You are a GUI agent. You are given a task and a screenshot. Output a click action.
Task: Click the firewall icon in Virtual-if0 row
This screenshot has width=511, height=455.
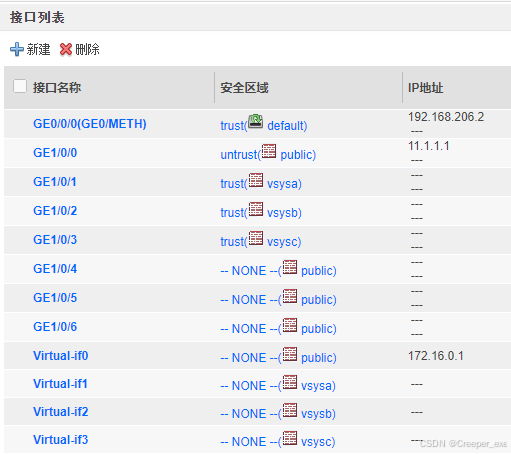(x=290, y=354)
